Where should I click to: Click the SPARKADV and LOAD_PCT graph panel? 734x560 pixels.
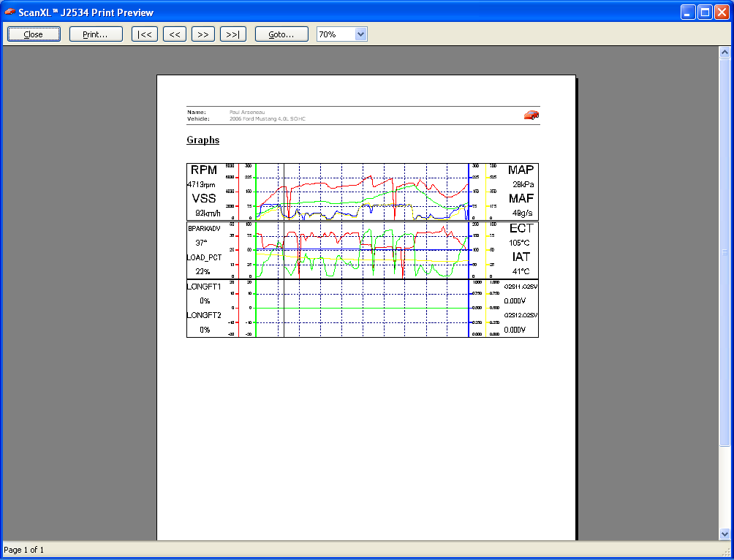tap(362, 250)
